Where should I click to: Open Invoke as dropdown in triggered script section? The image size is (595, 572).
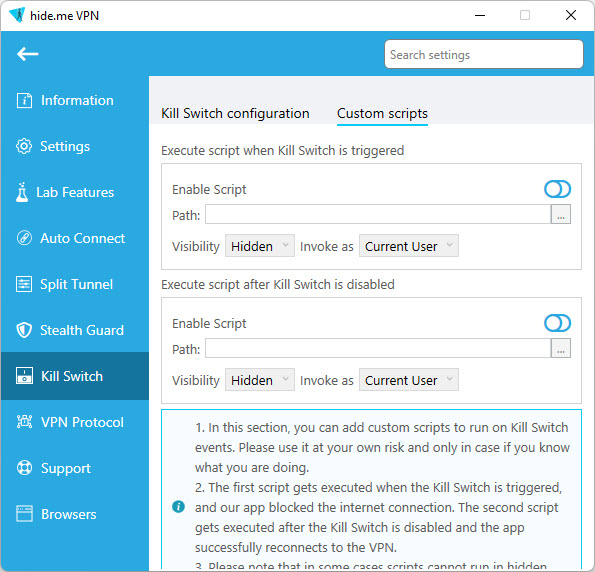coord(409,246)
